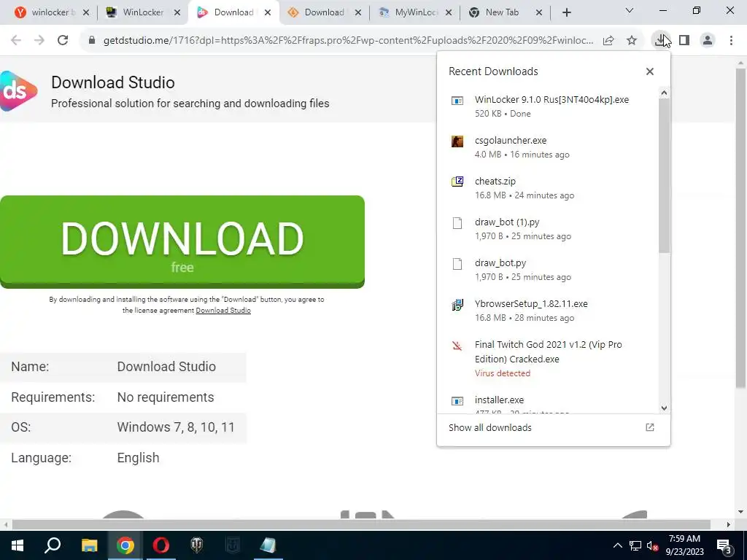747x560 pixels.
Task: View site info via lock icon
Action: click(x=92, y=41)
